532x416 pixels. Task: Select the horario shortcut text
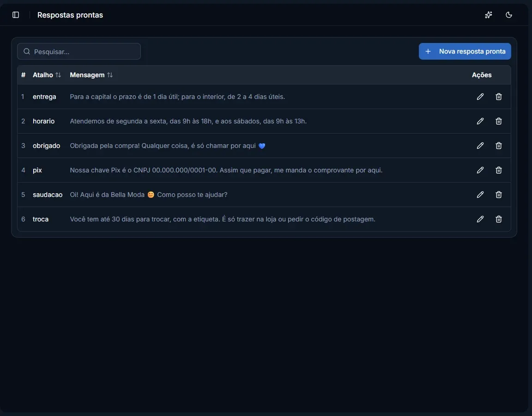click(43, 121)
